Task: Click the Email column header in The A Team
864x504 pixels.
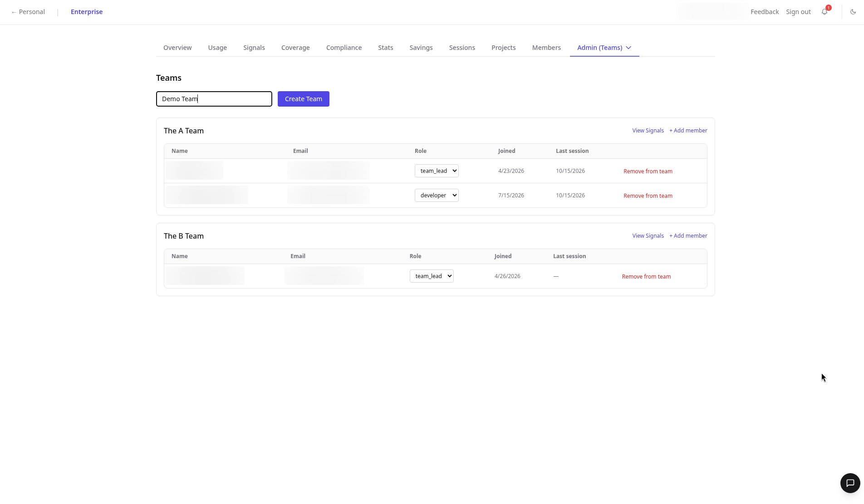Action: (300, 151)
